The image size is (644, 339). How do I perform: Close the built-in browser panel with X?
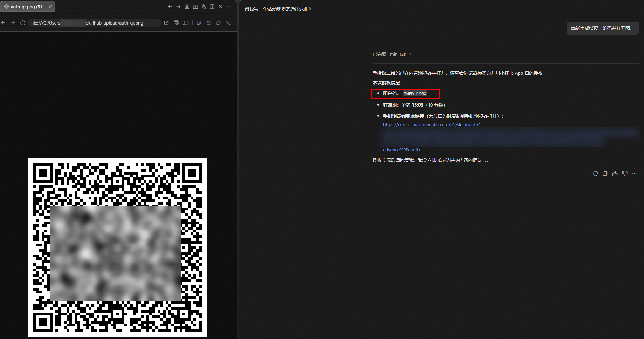tap(221, 7)
